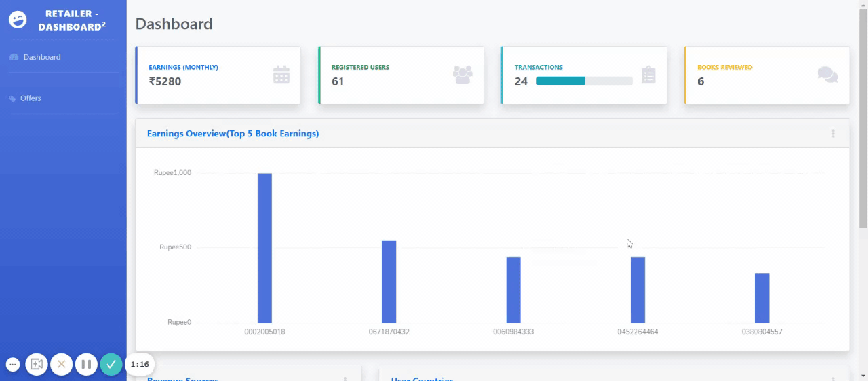The width and height of the screenshot is (868, 381).
Task: Open the Offers sidebar item
Action: [x=25, y=98]
